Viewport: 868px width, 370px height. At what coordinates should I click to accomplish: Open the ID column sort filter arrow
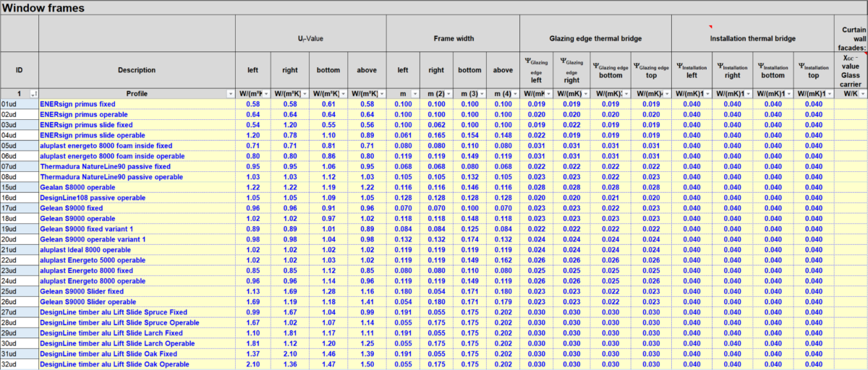33,94
